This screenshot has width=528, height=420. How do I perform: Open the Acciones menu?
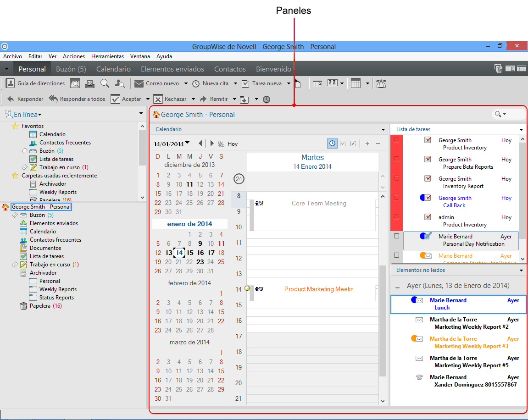[x=74, y=56]
